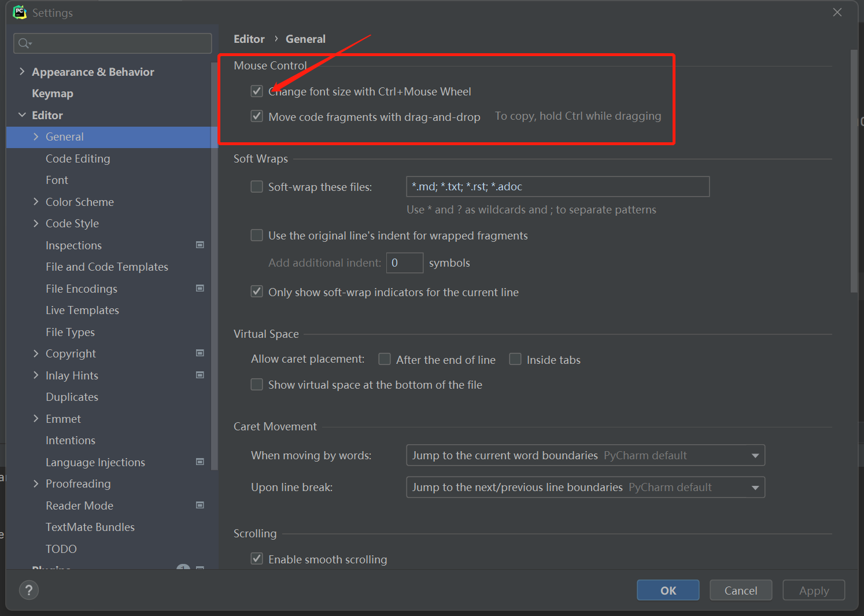The height and width of the screenshot is (616, 864).
Task: Click the help question mark icon
Action: pyautogui.click(x=28, y=590)
